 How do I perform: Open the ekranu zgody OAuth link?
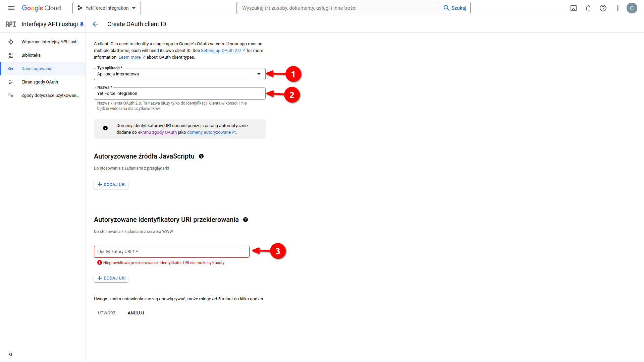coord(157,132)
